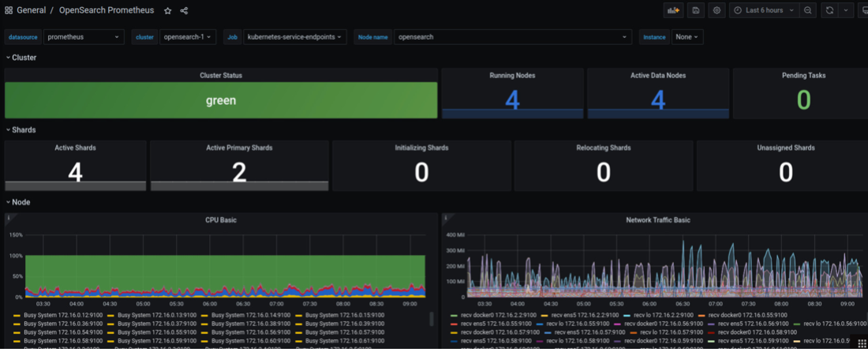Click the General folder breadcrumb link
This screenshot has height=352, width=868.
pos(31,11)
